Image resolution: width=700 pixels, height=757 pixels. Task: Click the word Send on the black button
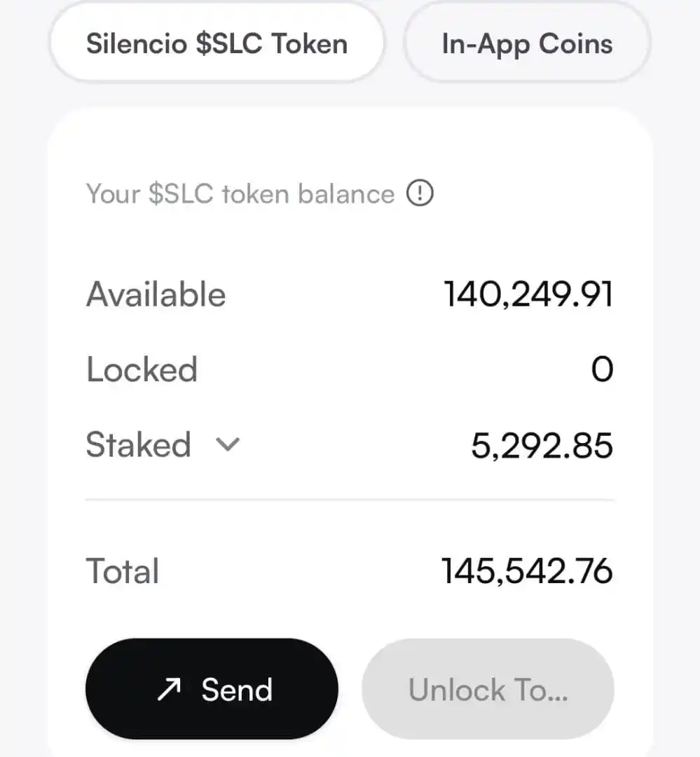(x=237, y=689)
